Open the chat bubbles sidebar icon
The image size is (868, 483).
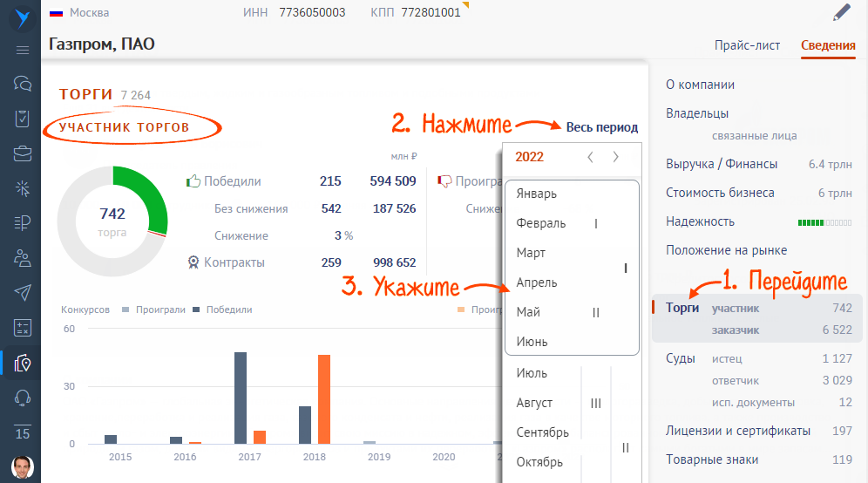click(x=23, y=85)
